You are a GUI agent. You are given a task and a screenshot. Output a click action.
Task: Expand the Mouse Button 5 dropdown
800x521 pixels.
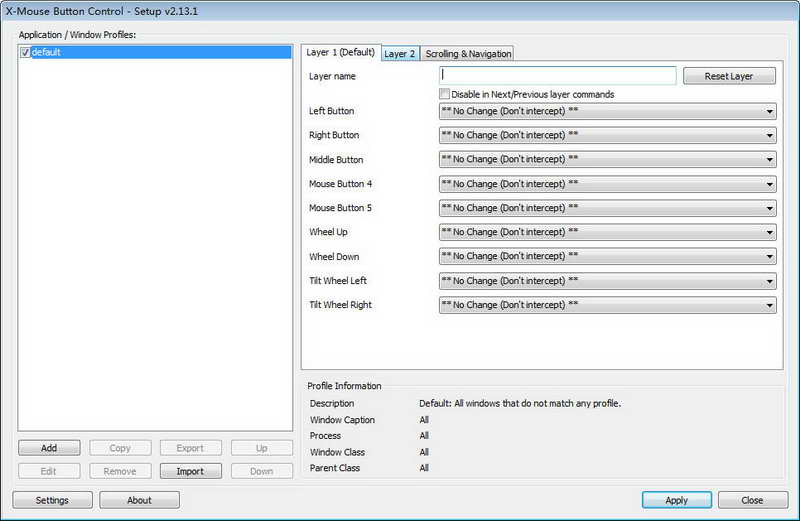coord(608,208)
